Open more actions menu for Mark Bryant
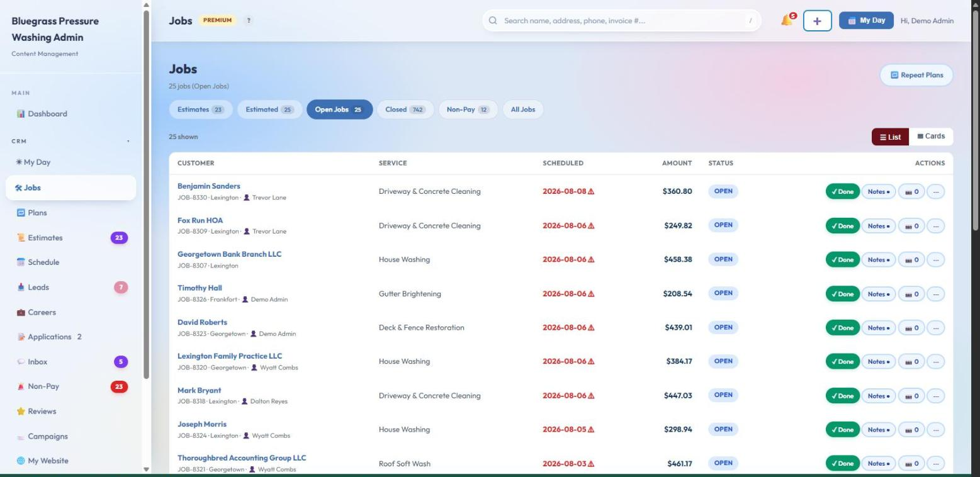 [x=935, y=395]
